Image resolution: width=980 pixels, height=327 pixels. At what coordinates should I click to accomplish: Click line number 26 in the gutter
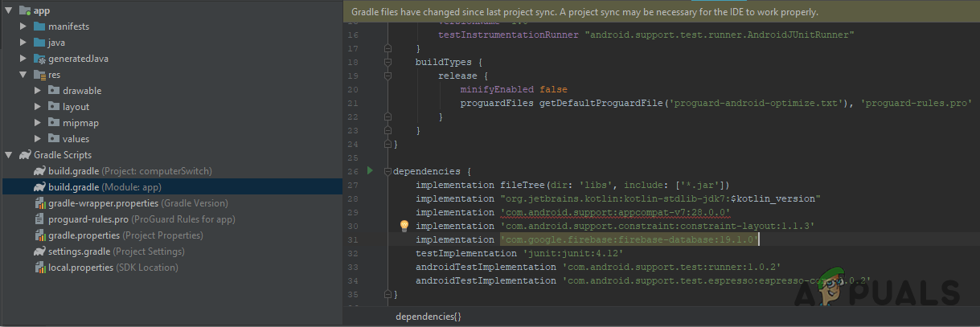point(353,171)
